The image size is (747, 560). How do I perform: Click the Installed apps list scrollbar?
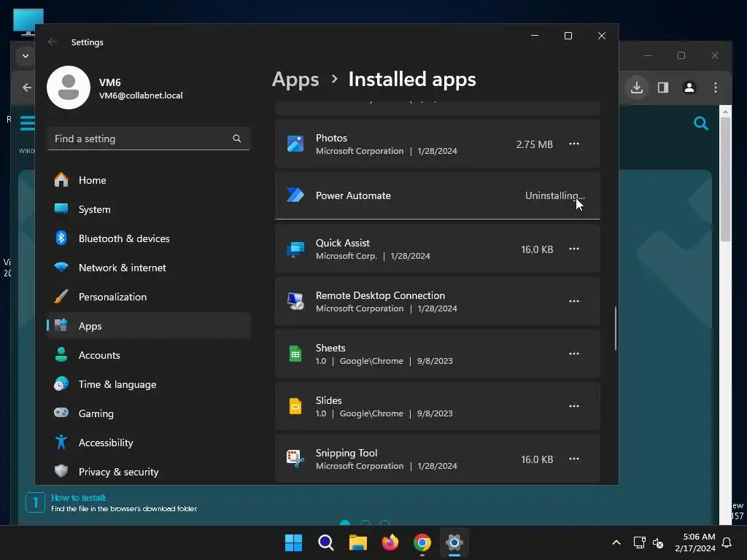[616, 329]
